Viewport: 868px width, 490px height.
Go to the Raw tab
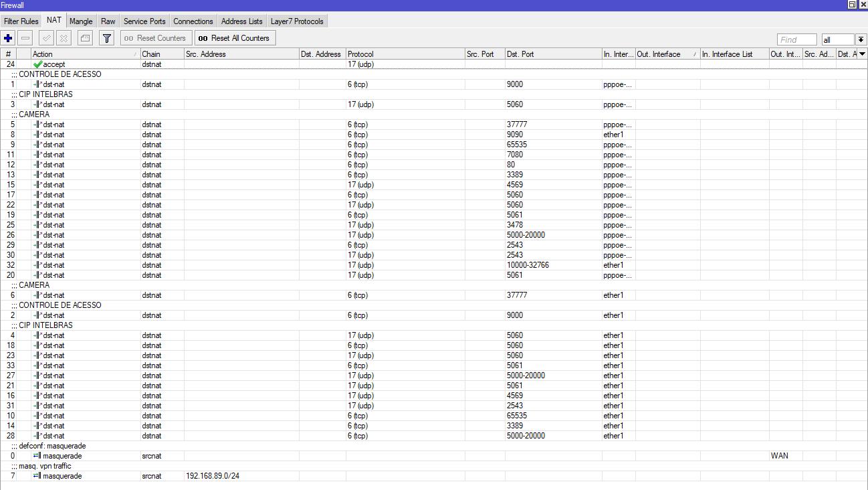(108, 21)
